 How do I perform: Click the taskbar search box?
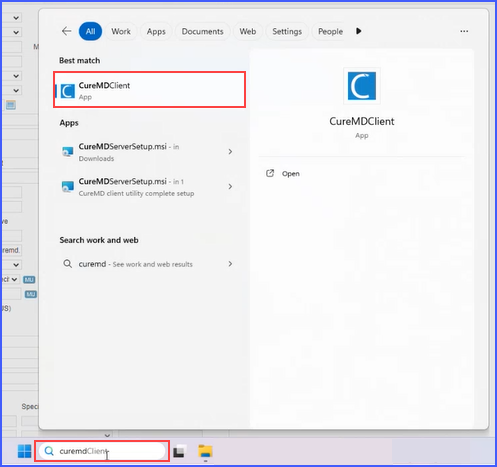click(x=102, y=451)
